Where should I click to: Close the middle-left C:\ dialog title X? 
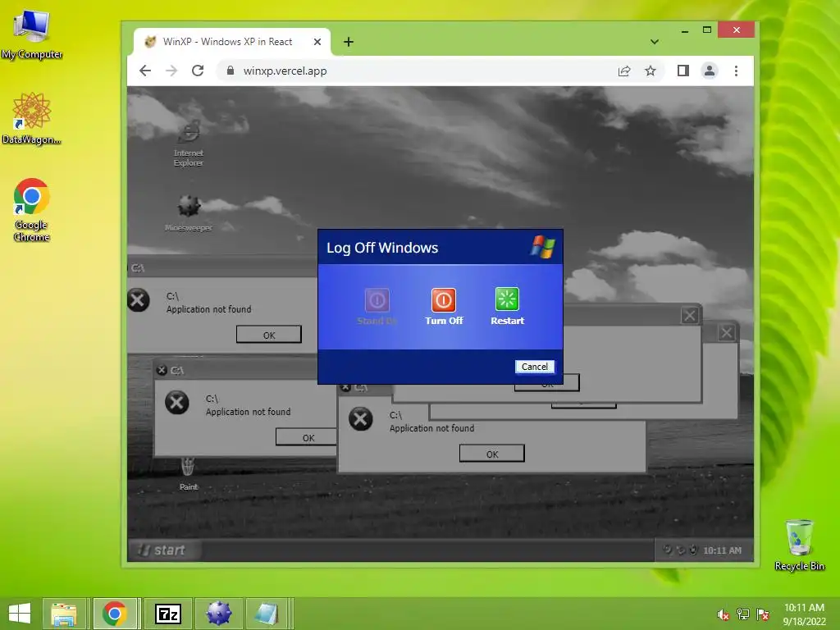click(x=162, y=370)
